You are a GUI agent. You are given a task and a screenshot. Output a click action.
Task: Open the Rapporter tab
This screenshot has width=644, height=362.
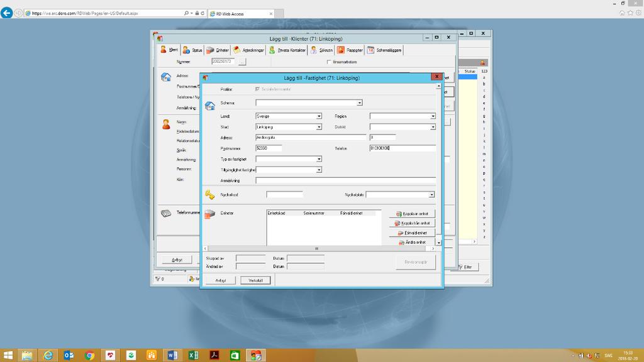tap(350, 50)
